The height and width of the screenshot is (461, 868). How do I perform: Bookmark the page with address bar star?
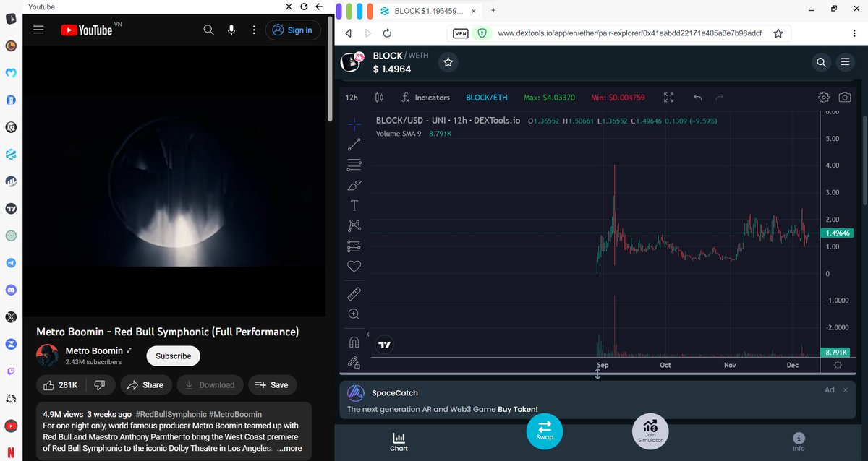click(x=778, y=33)
